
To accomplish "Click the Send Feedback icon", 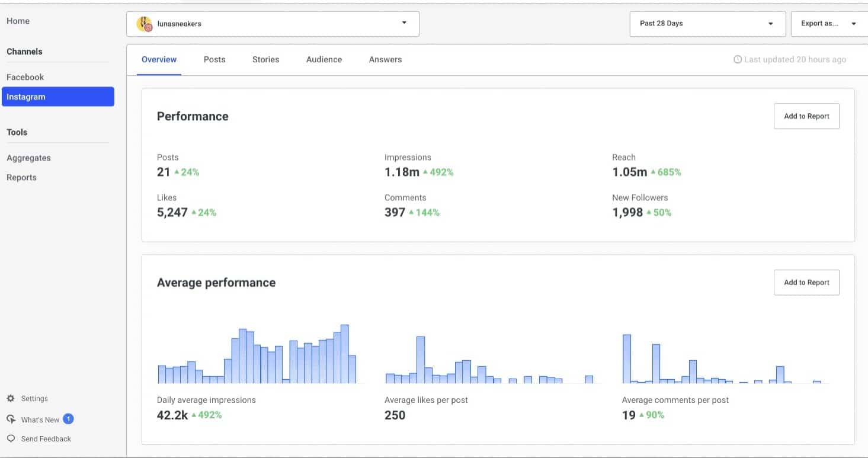I will pos(12,438).
